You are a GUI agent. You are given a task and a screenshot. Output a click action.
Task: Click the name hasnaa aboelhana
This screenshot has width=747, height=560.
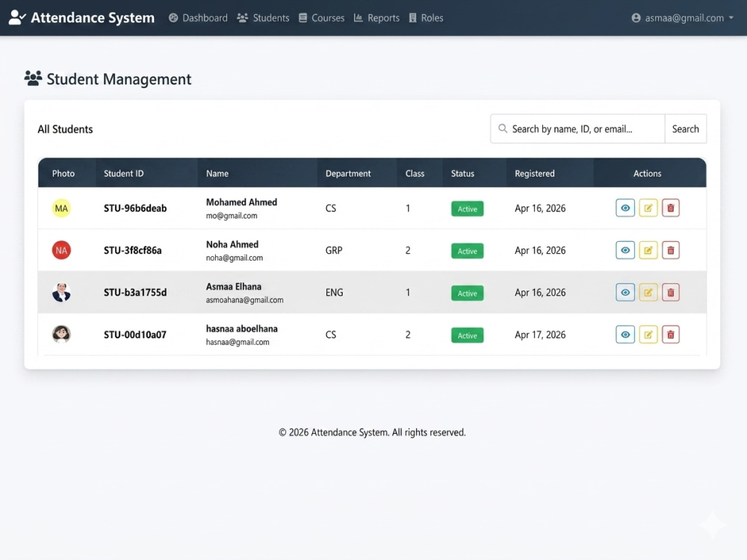point(242,329)
